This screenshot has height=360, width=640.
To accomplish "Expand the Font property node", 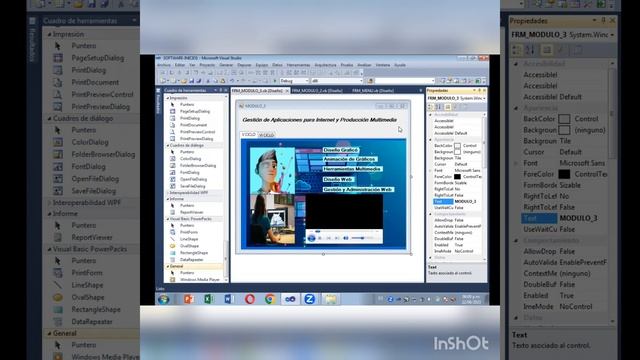I will pyautogui.click(x=431, y=170).
